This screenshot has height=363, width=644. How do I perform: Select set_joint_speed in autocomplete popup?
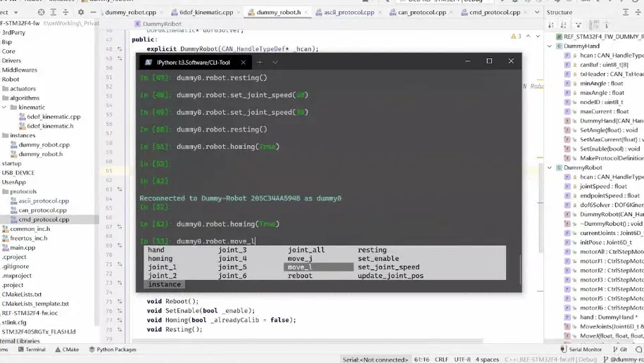[389, 267]
